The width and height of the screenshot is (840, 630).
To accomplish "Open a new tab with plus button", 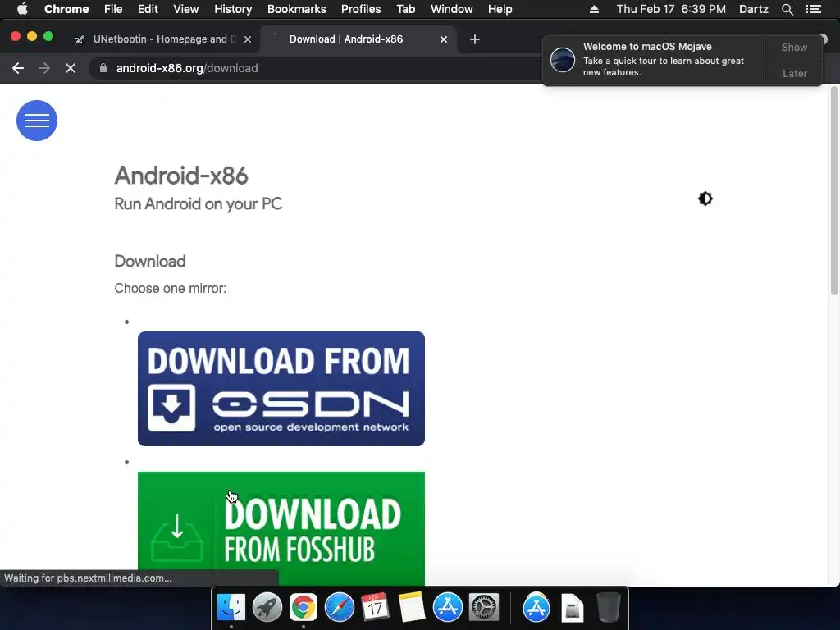I will 475,39.
